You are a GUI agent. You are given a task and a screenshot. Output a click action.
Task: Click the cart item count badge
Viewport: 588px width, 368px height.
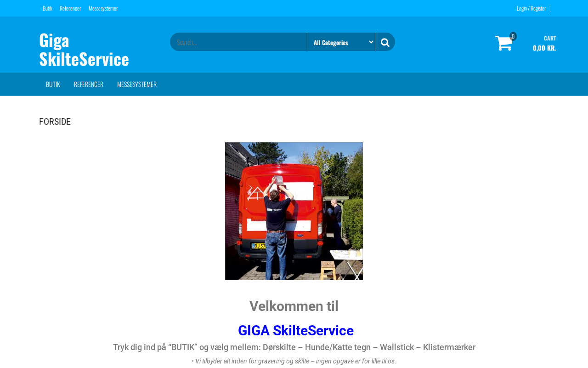(513, 36)
